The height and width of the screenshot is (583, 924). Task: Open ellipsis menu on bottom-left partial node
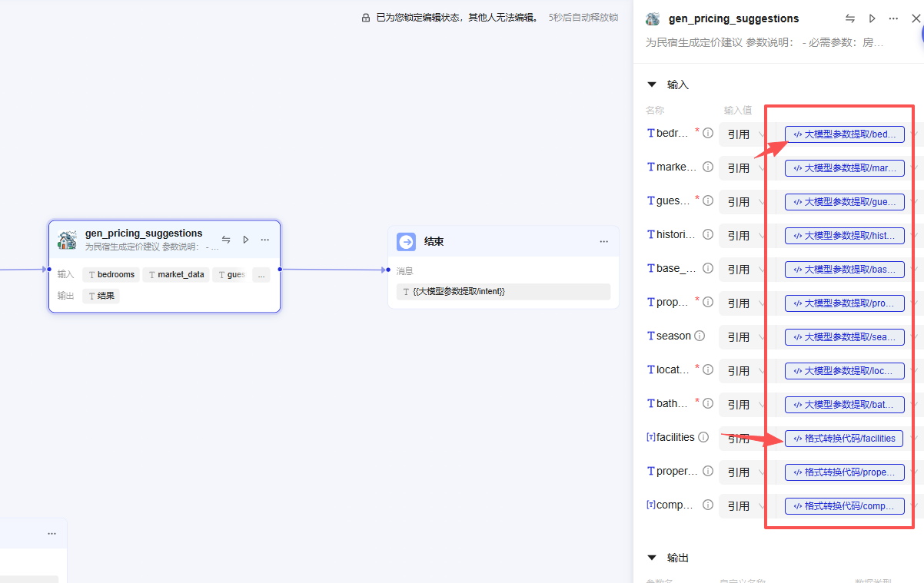point(52,534)
